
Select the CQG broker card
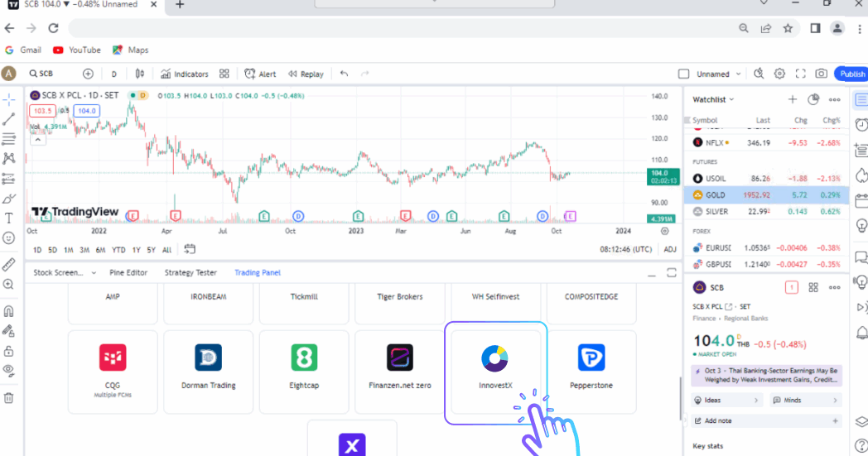[x=113, y=372]
